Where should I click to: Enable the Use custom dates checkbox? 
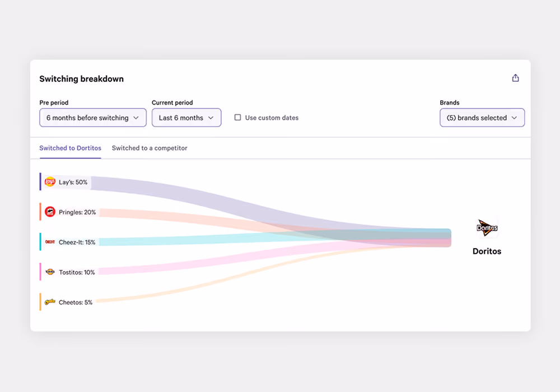[237, 118]
